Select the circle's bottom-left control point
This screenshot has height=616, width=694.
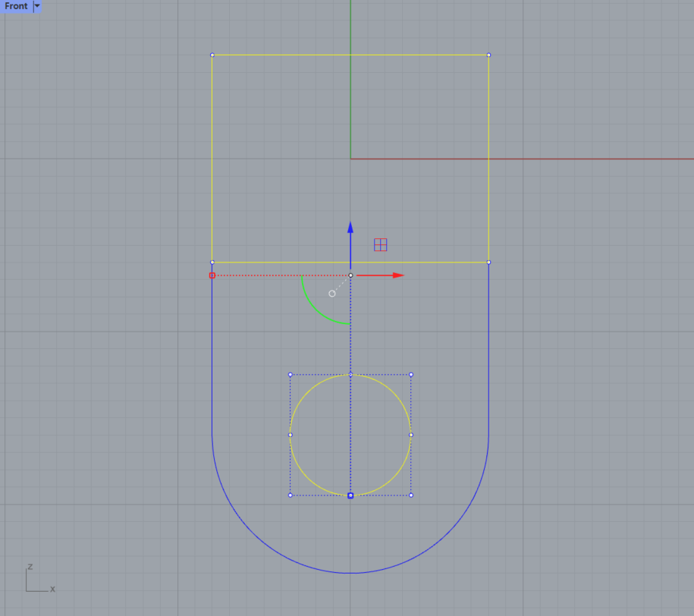[x=290, y=495]
